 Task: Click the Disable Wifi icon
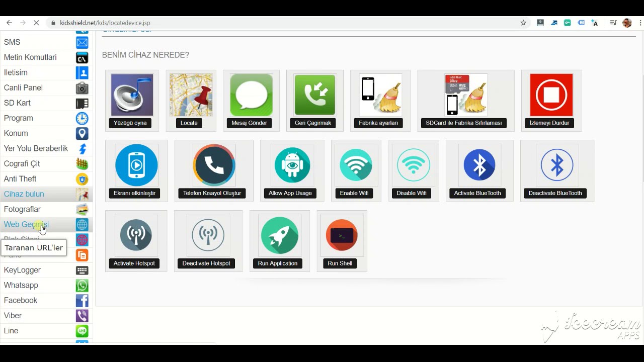tap(413, 165)
